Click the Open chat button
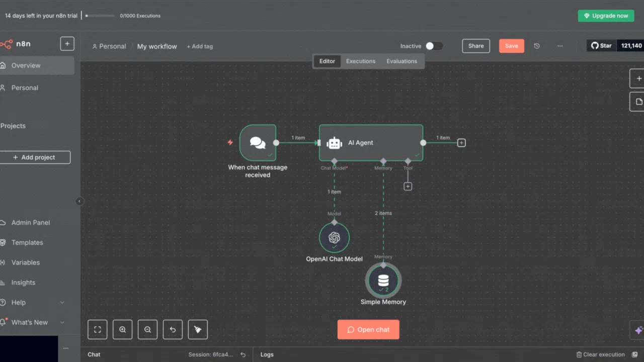The image size is (644, 362). (368, 330)
